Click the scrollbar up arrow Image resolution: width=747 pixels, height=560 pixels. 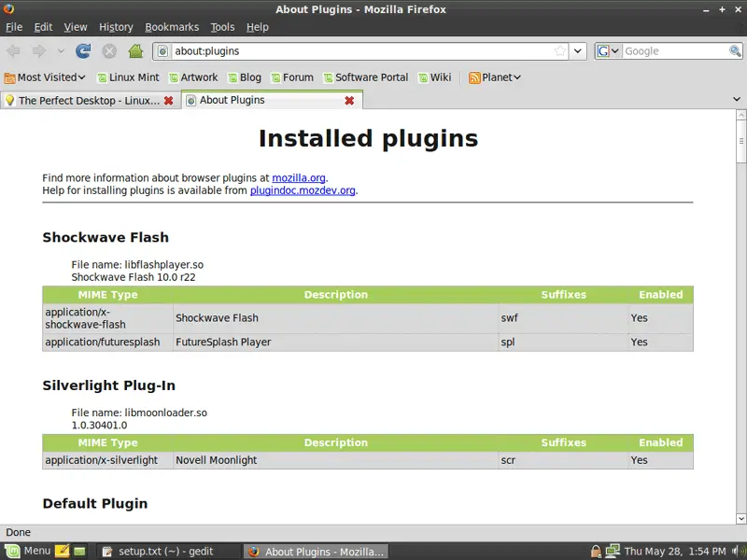(x=740, y=115)
